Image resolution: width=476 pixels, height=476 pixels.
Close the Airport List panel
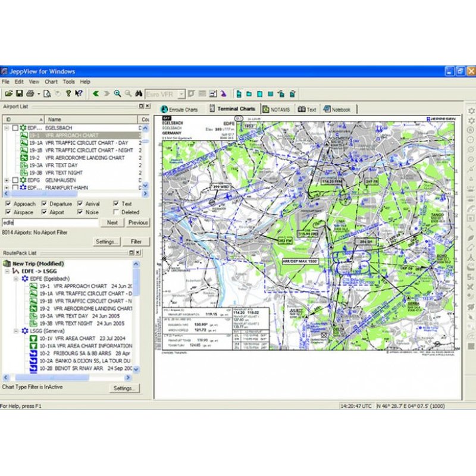(148, 106)
